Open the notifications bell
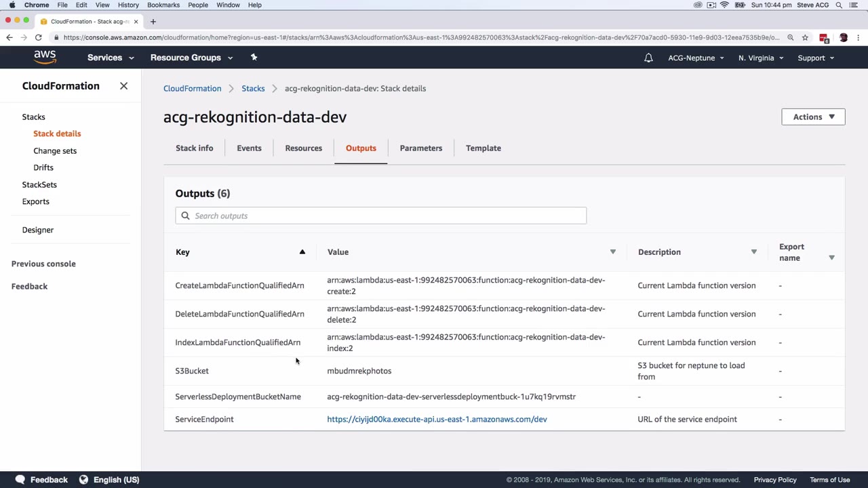The height and width of the screenshot is (488, 868). pos(648,58)
